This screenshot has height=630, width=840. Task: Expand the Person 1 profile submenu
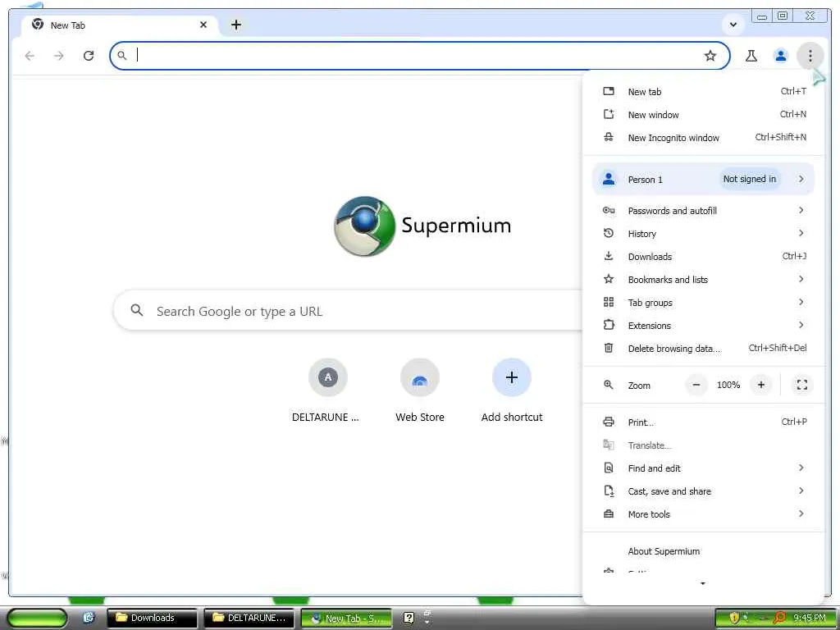point(704,180)
